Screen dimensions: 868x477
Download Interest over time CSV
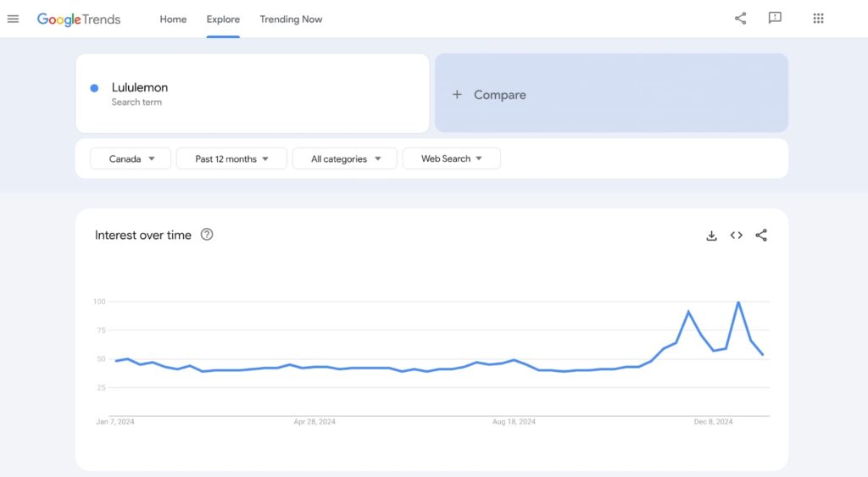pos(711,236)
